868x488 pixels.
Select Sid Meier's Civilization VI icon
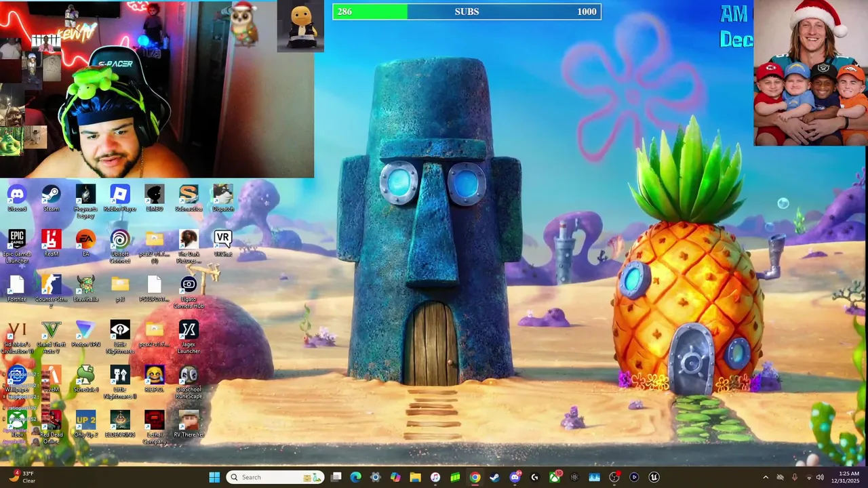[17, 338]
